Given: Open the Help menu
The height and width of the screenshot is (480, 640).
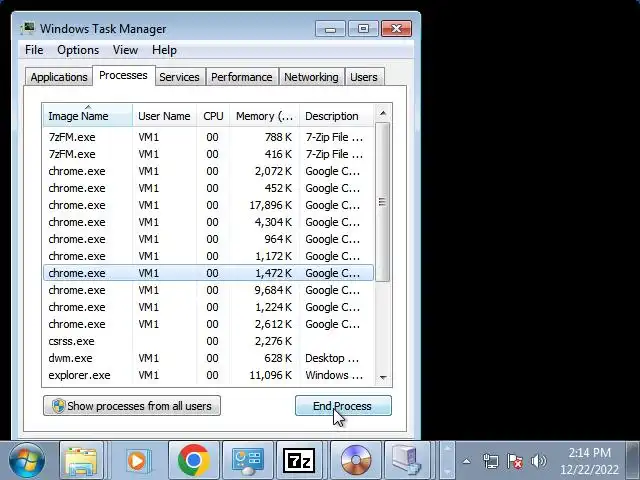Looking at the screenshot, I should coord(164,50).
